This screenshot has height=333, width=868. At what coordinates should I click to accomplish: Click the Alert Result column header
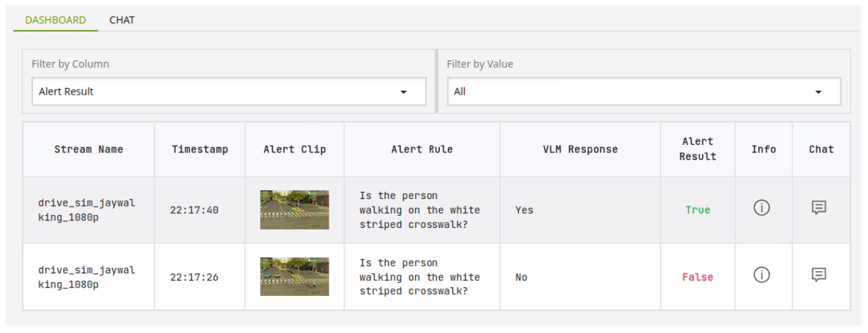[697, 149]
